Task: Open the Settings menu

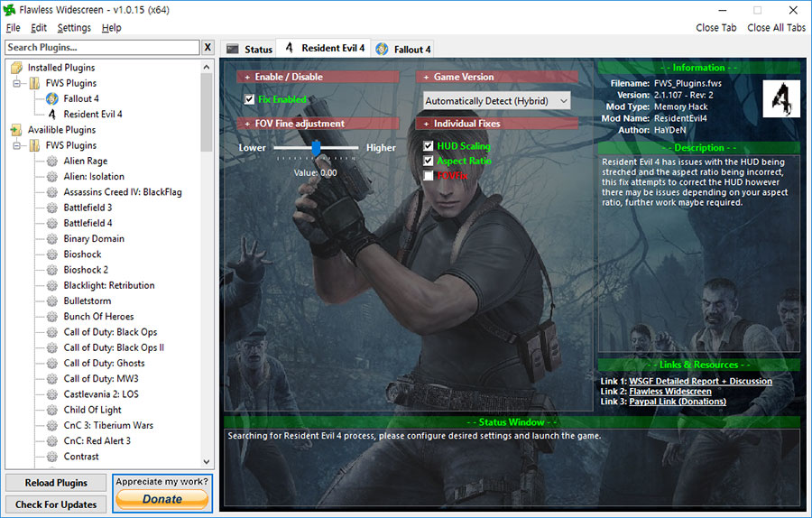Action: coord(74,27)
